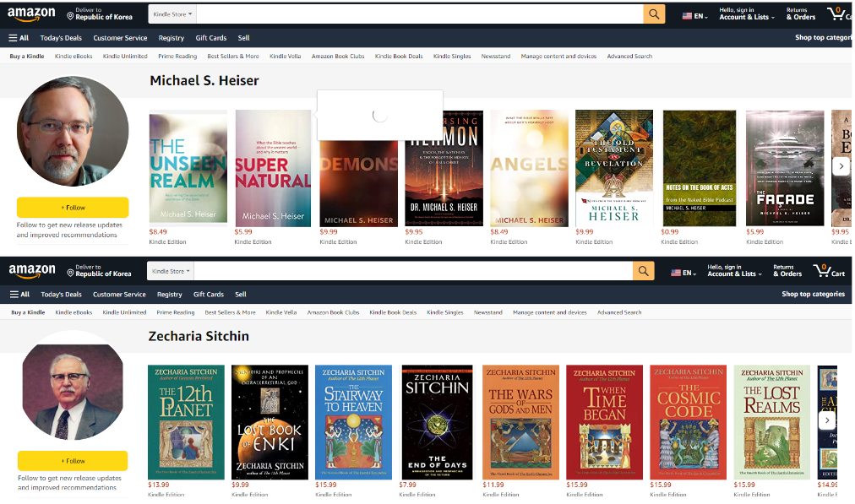Open The Lost Book of Enki cover
The height and width of the screenshot is (504, 855).
point(270,422)
